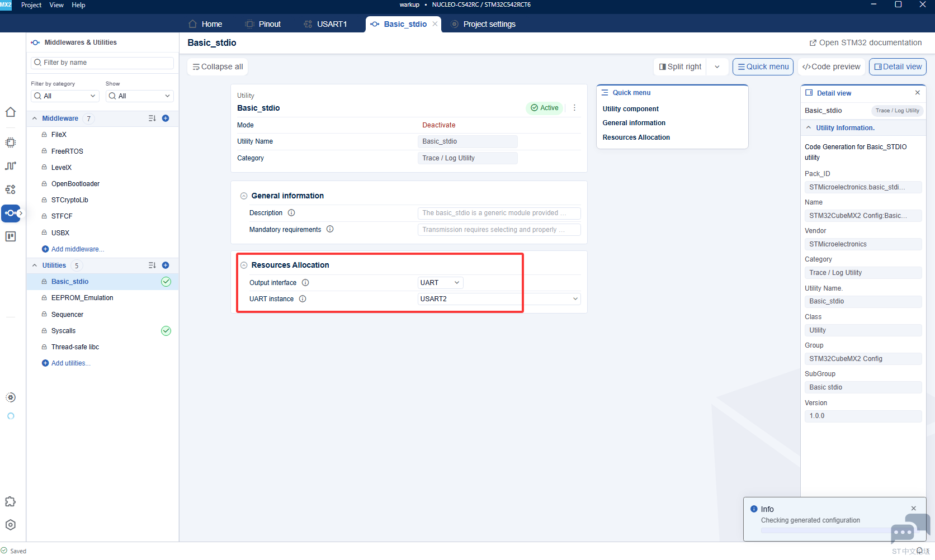Image resolution: width=935 pixels, height=560 pixels.
Task: Open the clock configuration sidebar icon
Action: pyautogui.click(x=11, y=166)
